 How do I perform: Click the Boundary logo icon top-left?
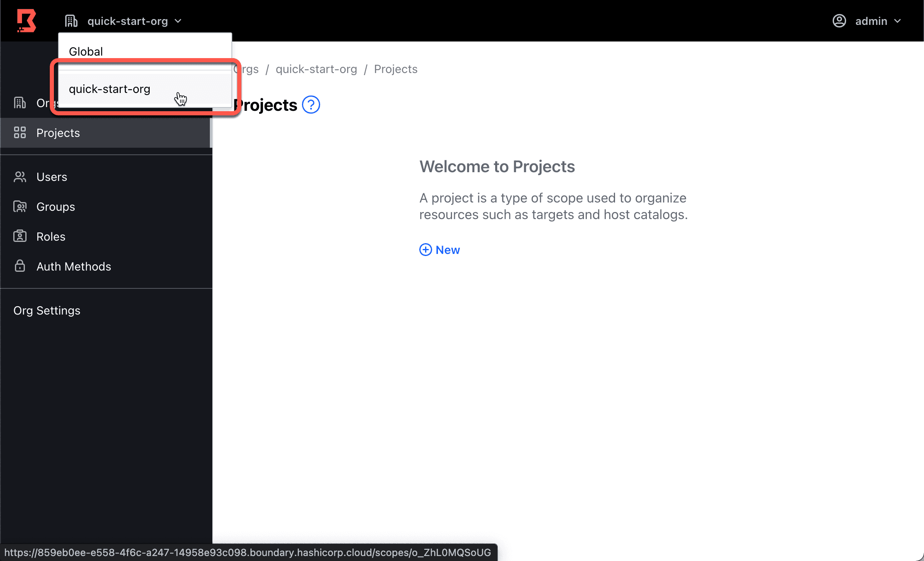pyautogui.click(x=27, y=20)
